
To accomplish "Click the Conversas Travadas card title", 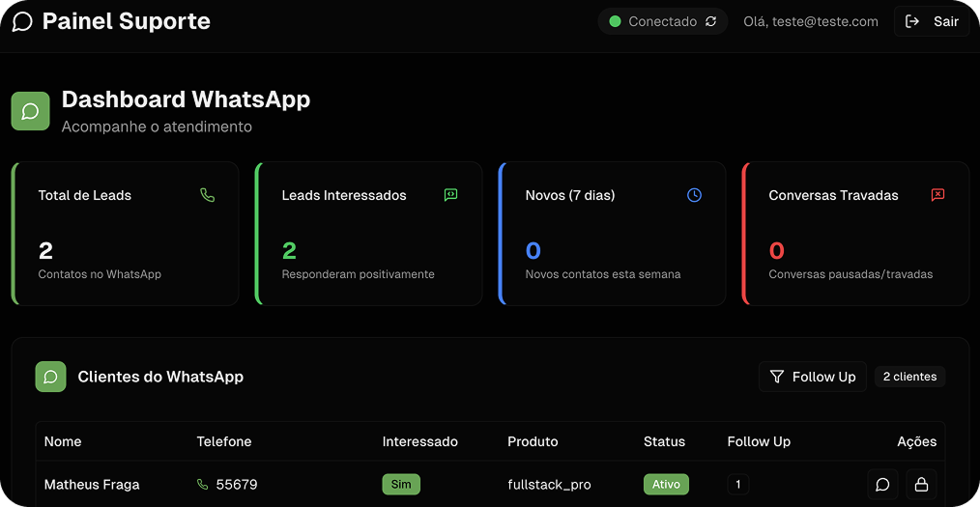I will tap(833, 195).
